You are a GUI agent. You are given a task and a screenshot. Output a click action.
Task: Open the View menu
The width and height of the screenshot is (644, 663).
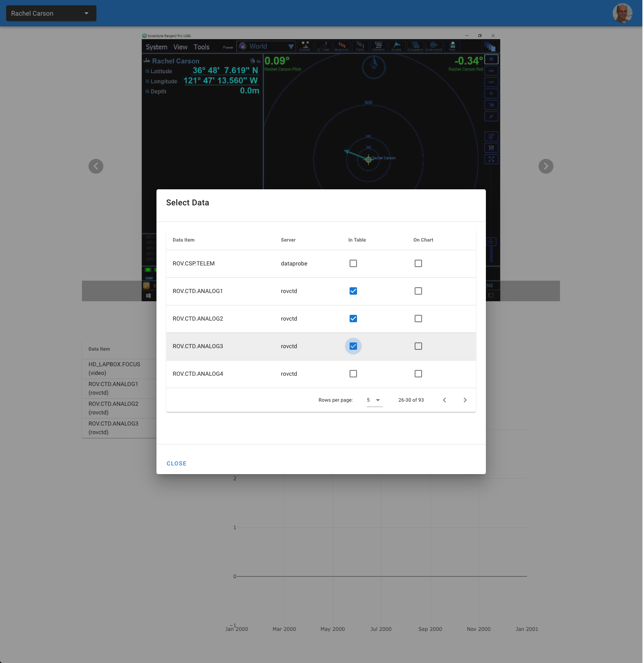coord(180,47)
